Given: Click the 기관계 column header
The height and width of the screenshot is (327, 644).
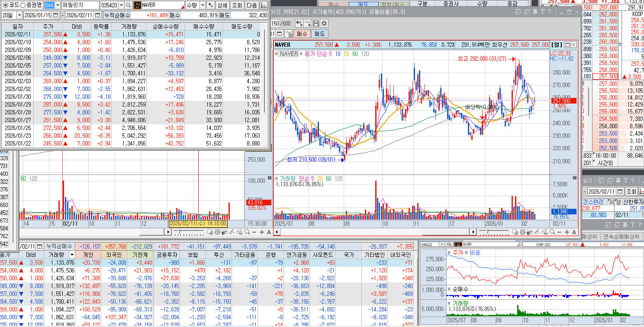Looking at the screenshot, I should click(140, 255).
